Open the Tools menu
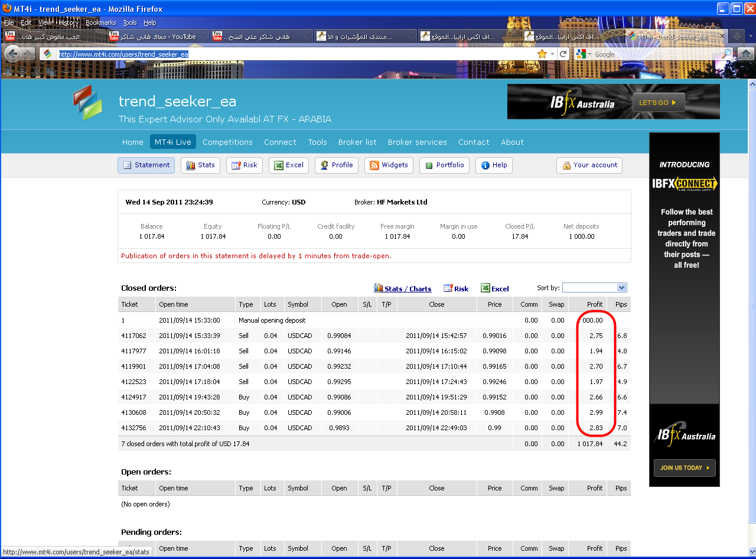 click(x=130, y=22)
